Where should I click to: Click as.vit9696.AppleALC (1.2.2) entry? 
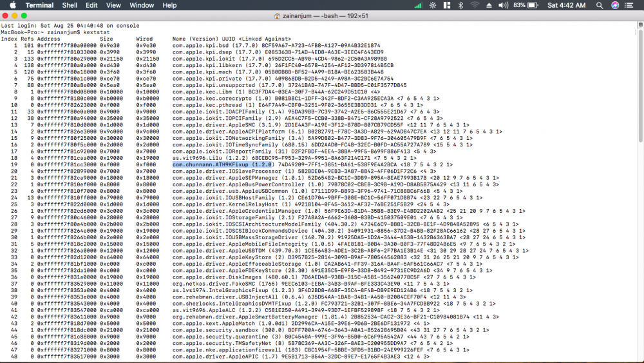pyautogui.click(x=306, y=310)
